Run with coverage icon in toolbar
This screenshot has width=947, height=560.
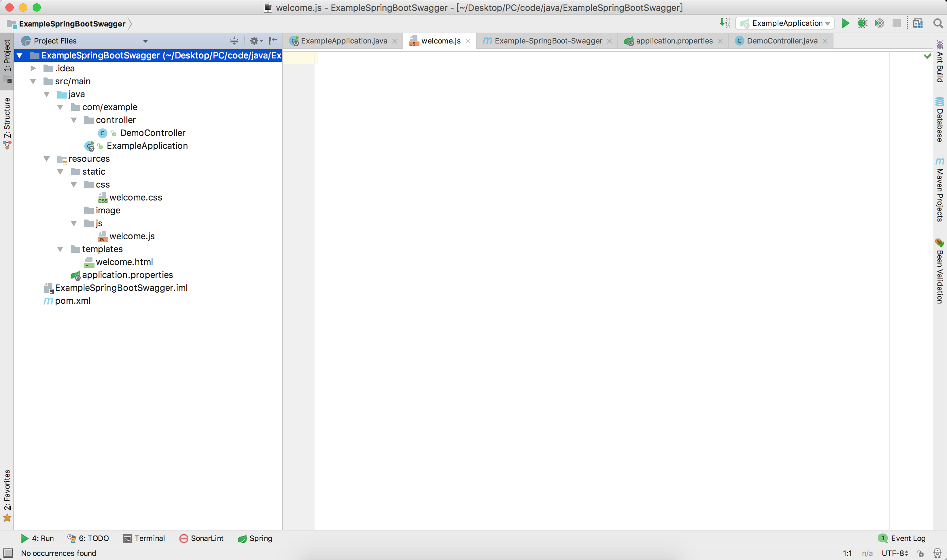pos(879,23)
